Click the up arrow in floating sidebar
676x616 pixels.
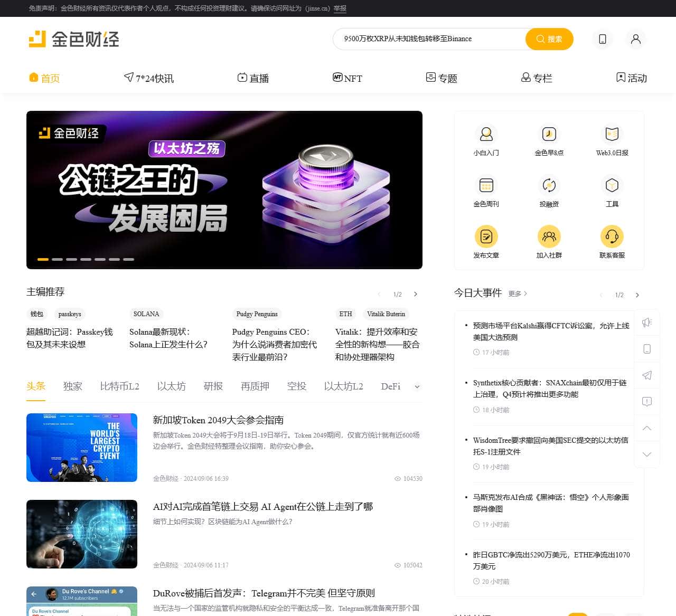tap(647, 428)
